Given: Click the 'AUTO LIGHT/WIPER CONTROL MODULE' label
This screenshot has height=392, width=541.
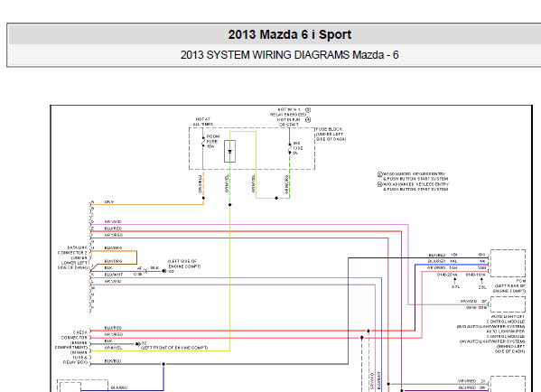Looking at the screenshot, I should click(506, 333).
